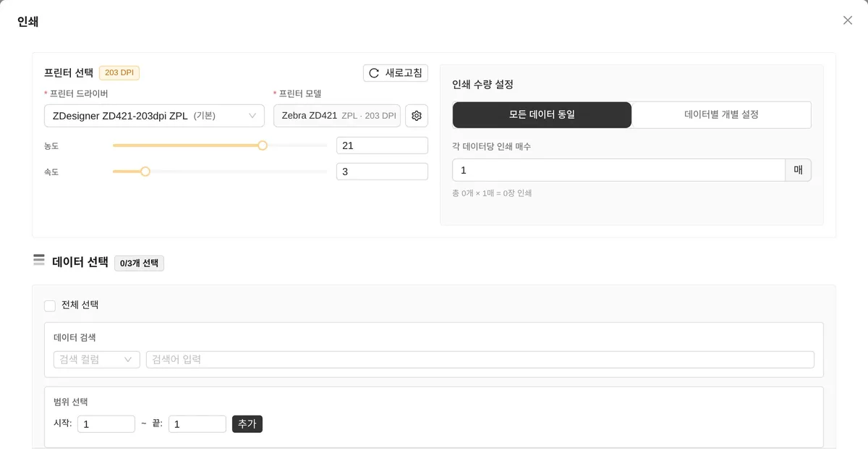Click the 새로고침 refresh button
Screen dimensions: 868x456
(x=396, y=73)
